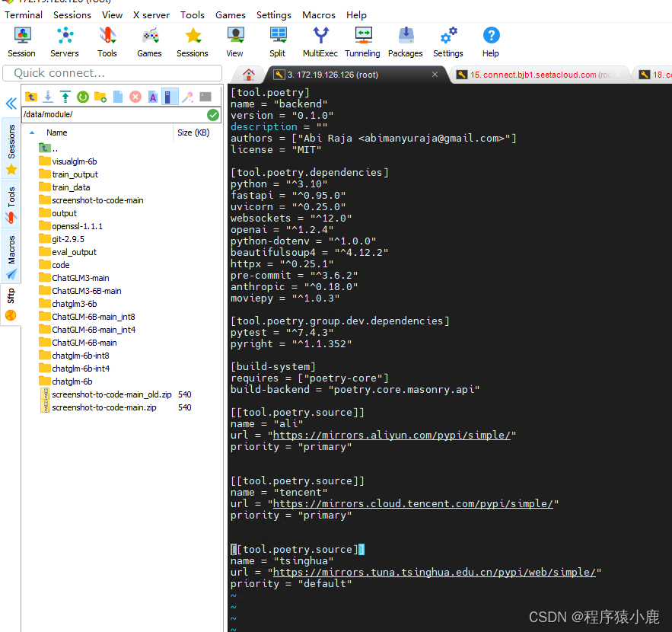Select the ChatGLM3-6B-main folder

pos(80,291)
